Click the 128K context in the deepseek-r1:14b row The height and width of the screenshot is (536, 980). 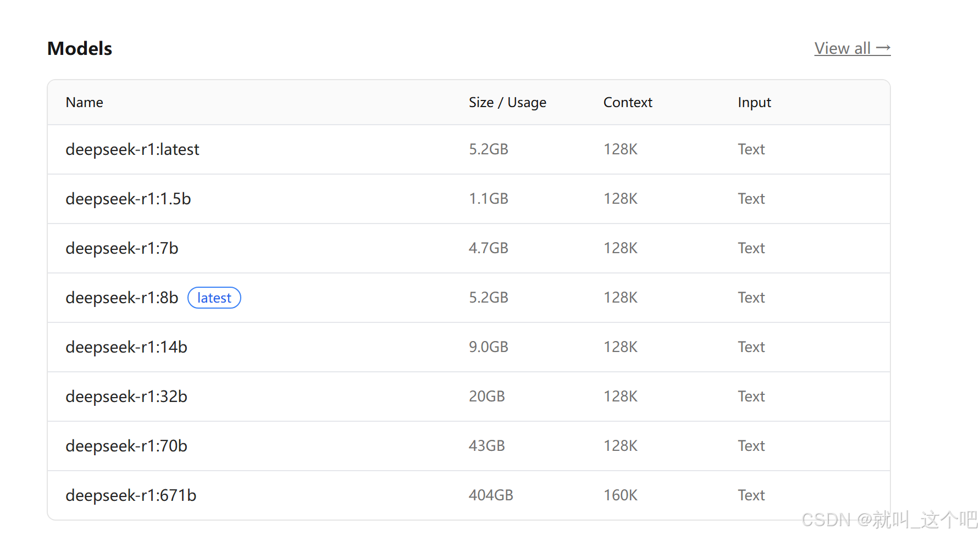[x=621, y=347]
